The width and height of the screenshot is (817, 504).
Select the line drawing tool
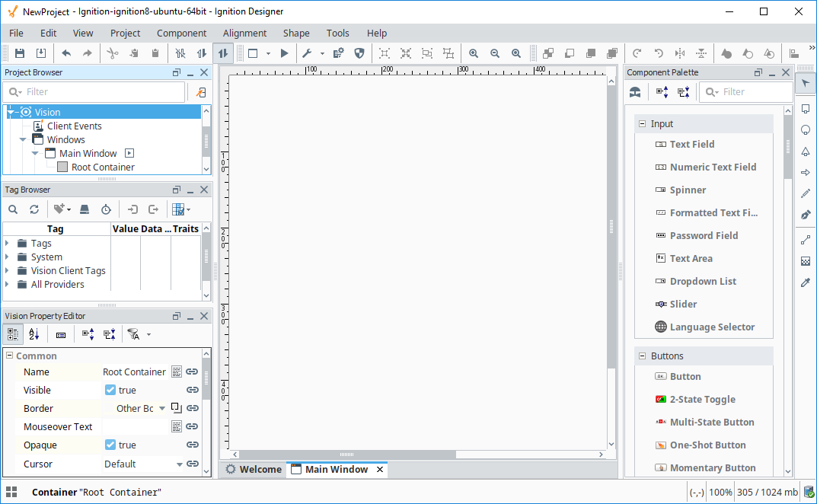tap(806, 240)
